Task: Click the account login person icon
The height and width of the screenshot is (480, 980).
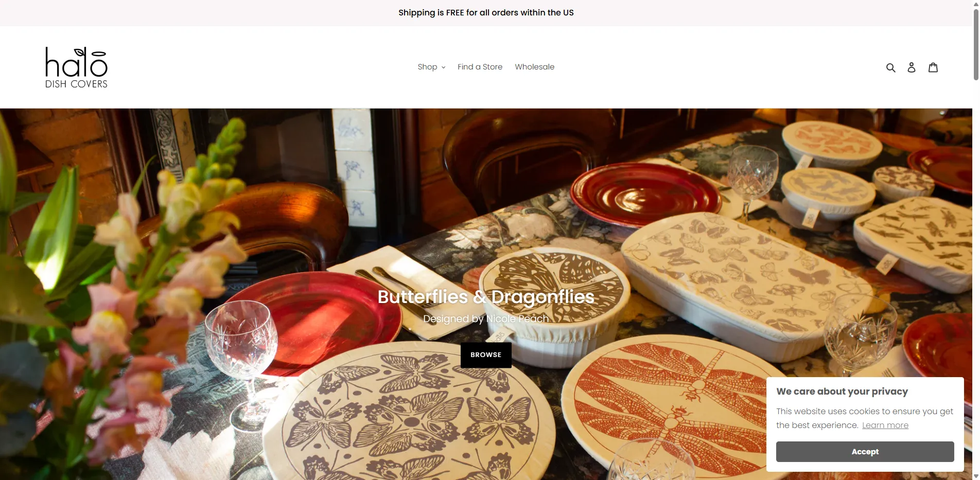Action: tap(912, 67)
